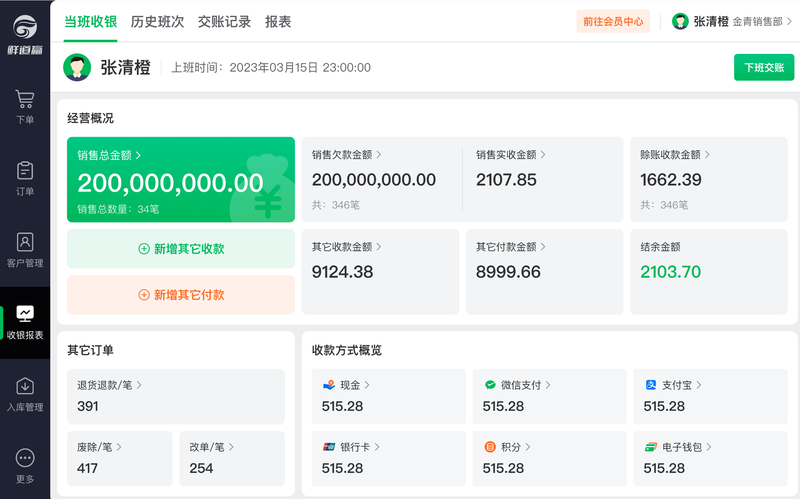Click 新增其它付款 button

tap(181, 295)
